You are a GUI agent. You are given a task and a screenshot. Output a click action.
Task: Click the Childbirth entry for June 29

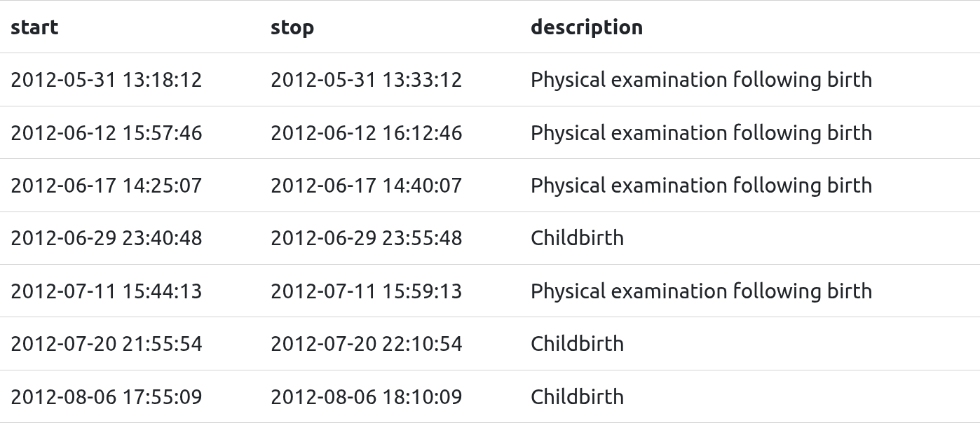[577, 238]
